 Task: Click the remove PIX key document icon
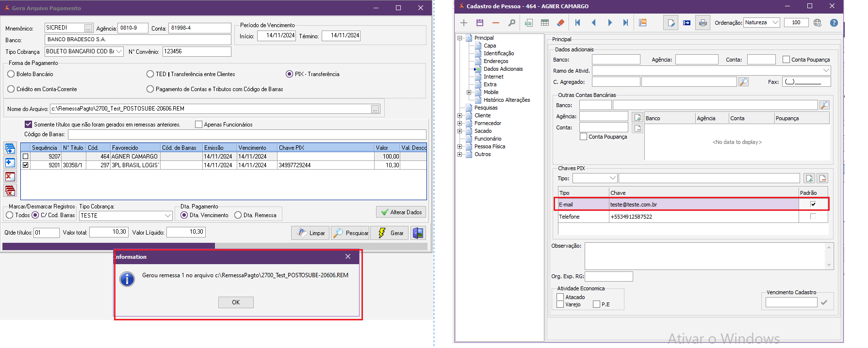822,178
